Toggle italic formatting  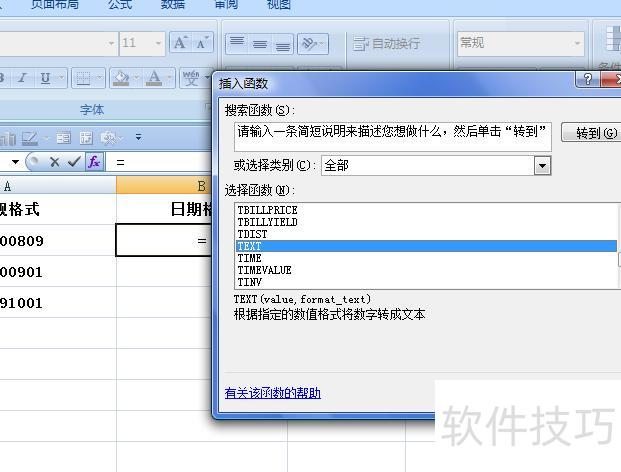point(23,78)
